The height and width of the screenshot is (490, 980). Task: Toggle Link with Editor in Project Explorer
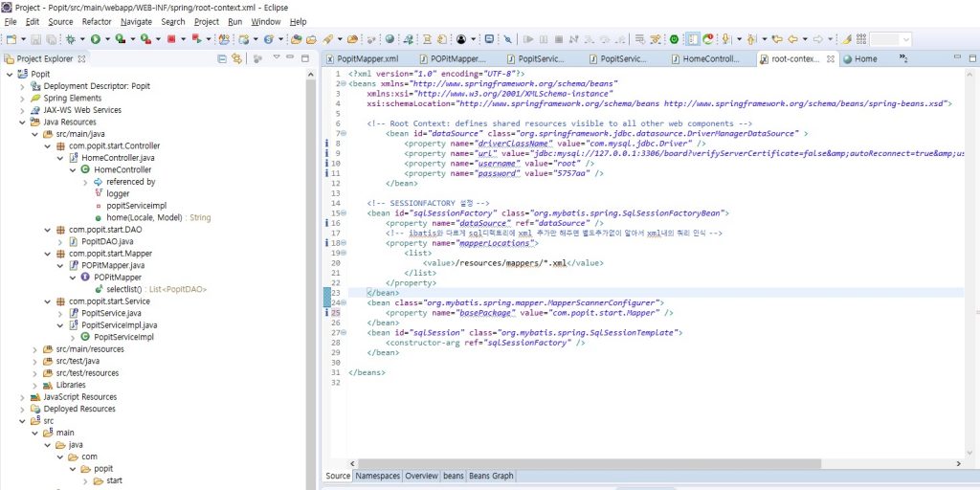235,58
